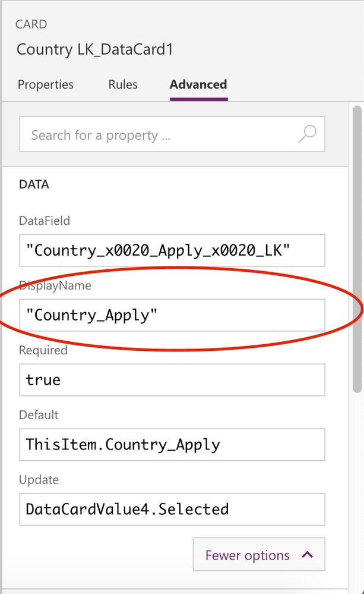Screen dimensions: 364x594
Task: Click the DATA section header
Action: 34,184
